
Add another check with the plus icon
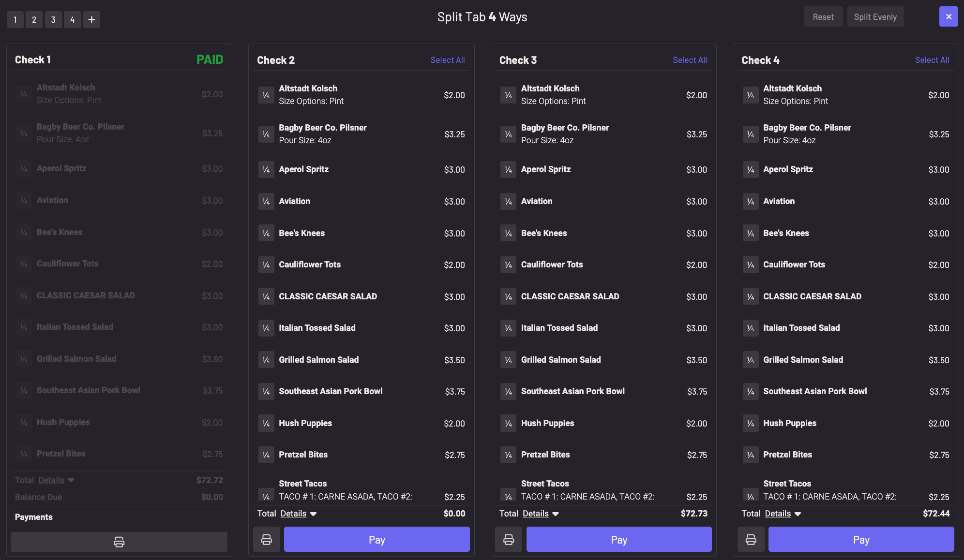click(91, 20)
